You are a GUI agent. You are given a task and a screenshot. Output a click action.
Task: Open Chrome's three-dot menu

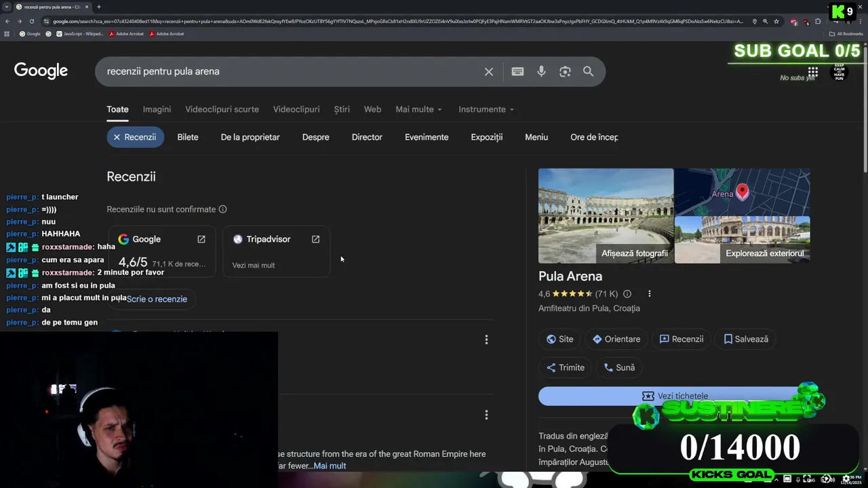point(861,21)
